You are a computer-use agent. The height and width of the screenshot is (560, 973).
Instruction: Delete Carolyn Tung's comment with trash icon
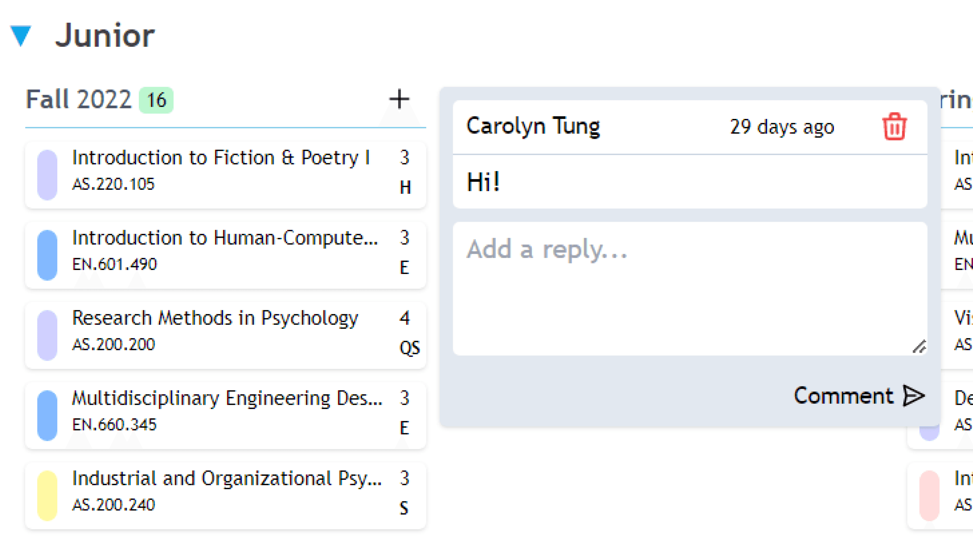click(x=894, y=126)
